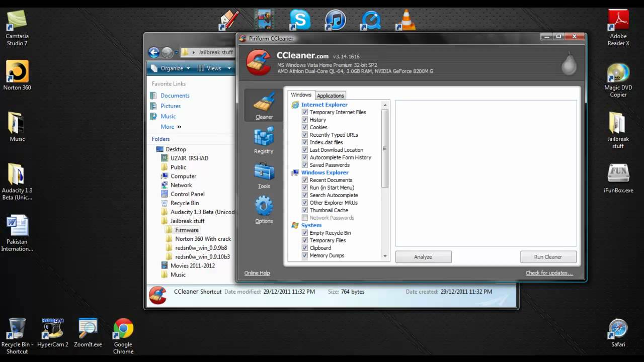Uncheck Recent Documents checkbox
The width and height of the screenshot is (644, 362).
point(305,180)
